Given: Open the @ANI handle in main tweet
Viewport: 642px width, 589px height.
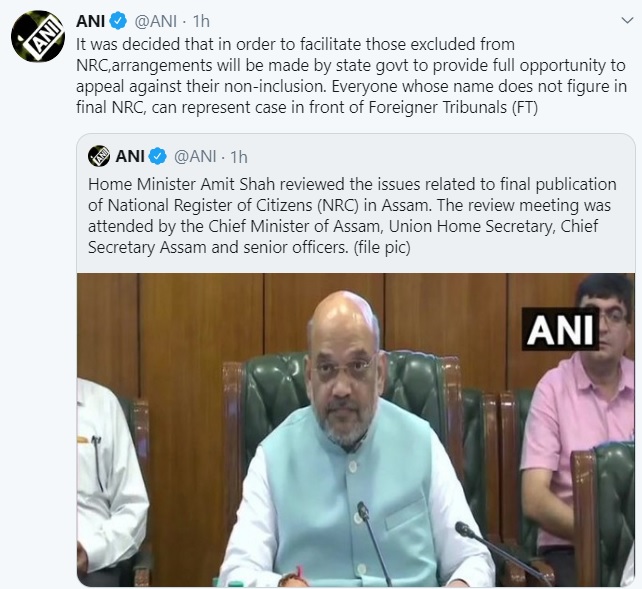Looking at the screenshot, I should click(x=156, y=21).
